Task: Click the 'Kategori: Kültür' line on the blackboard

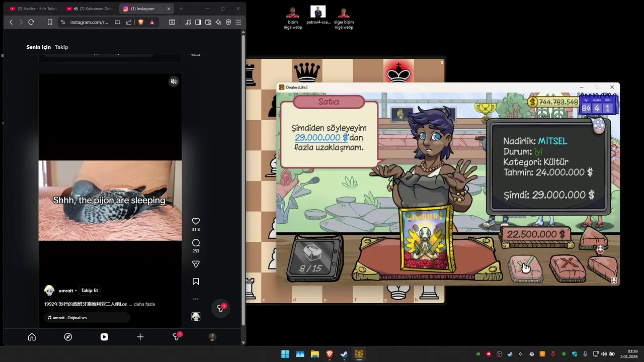Action: (536, 162)
